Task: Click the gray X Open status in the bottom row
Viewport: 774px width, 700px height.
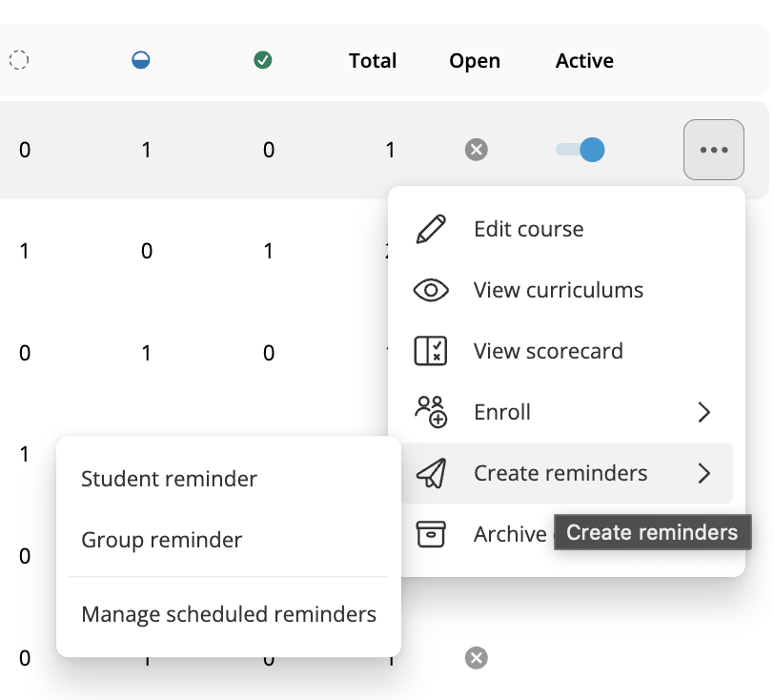Action: tap(476, 657)
